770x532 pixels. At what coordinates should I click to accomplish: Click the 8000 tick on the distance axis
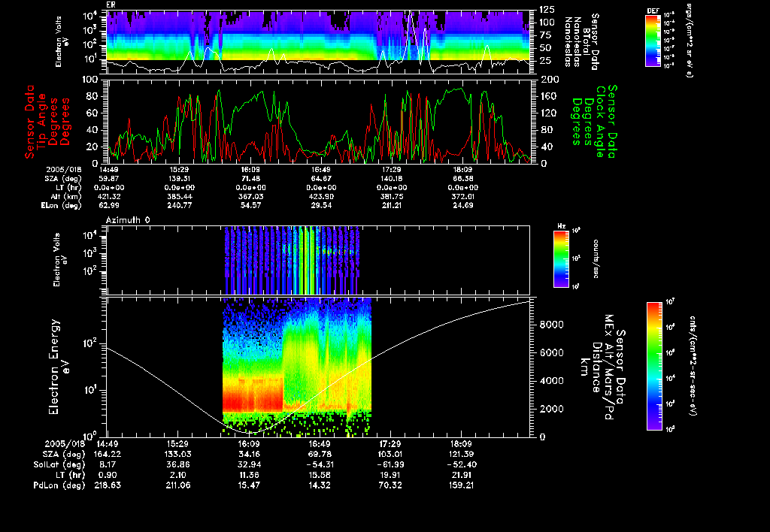[551, 325]
